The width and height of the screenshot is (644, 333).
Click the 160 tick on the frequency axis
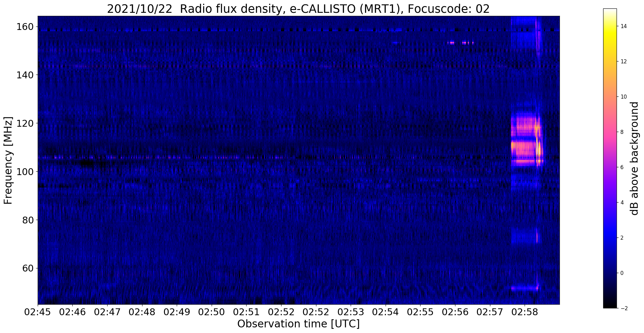coord(26,27)
